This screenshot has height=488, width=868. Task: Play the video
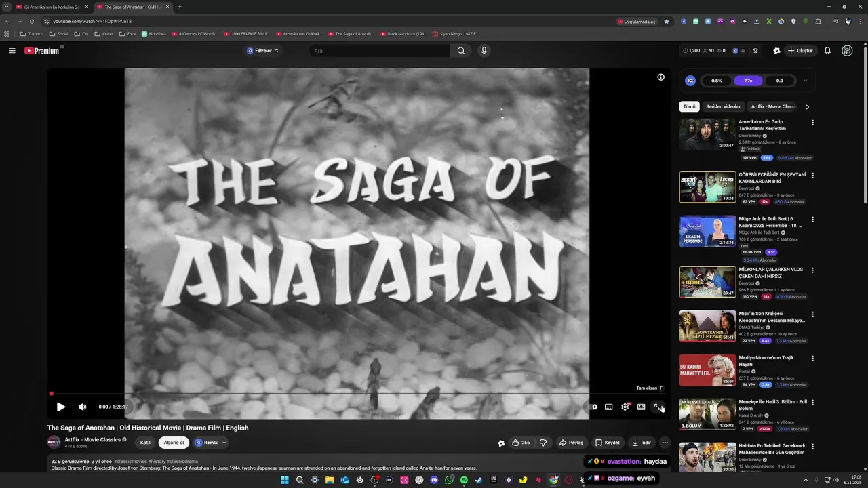pos(61,407)
